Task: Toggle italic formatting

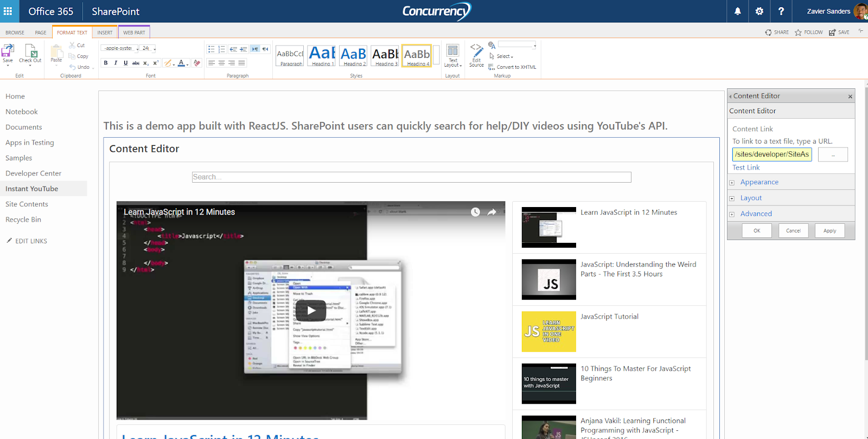Action: pyautogui.click(x=116, y=63)
